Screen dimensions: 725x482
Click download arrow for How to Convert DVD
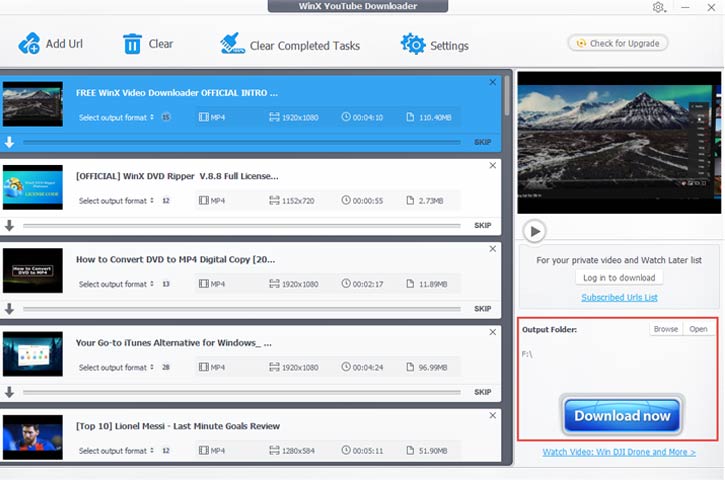click(9, 309)
